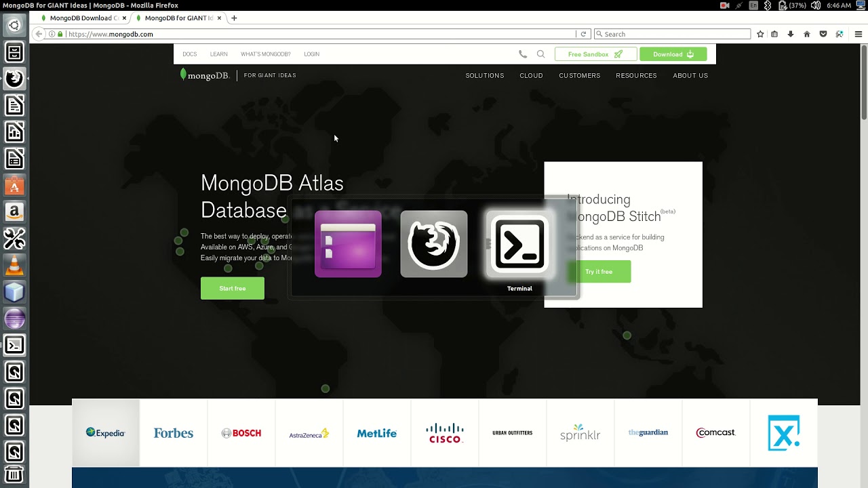Click the WHAT'S MONGODB? link
868x488 pixels.
coord(266,54)
